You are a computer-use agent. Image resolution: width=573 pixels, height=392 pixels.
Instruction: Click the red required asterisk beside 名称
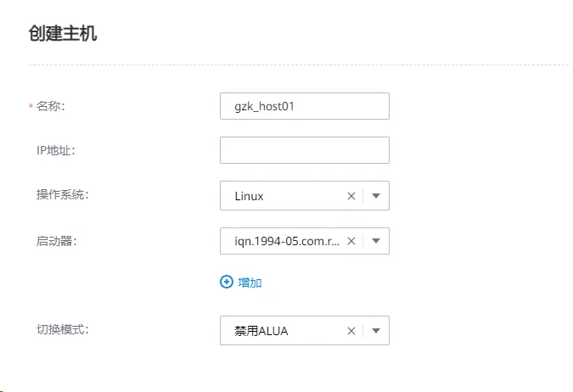31,107
